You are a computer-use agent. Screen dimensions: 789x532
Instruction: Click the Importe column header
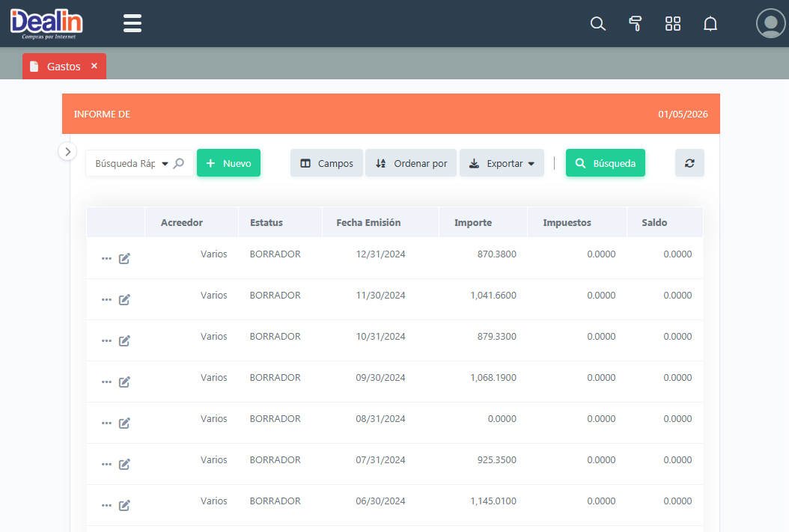473,222
